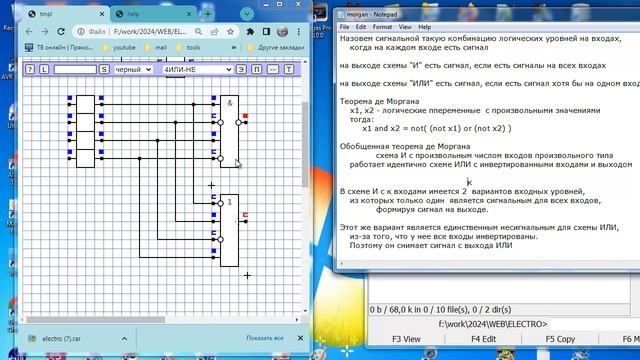Toggle the second cell of the switch block
The image size is (640, 360).
tap(85, 122)
